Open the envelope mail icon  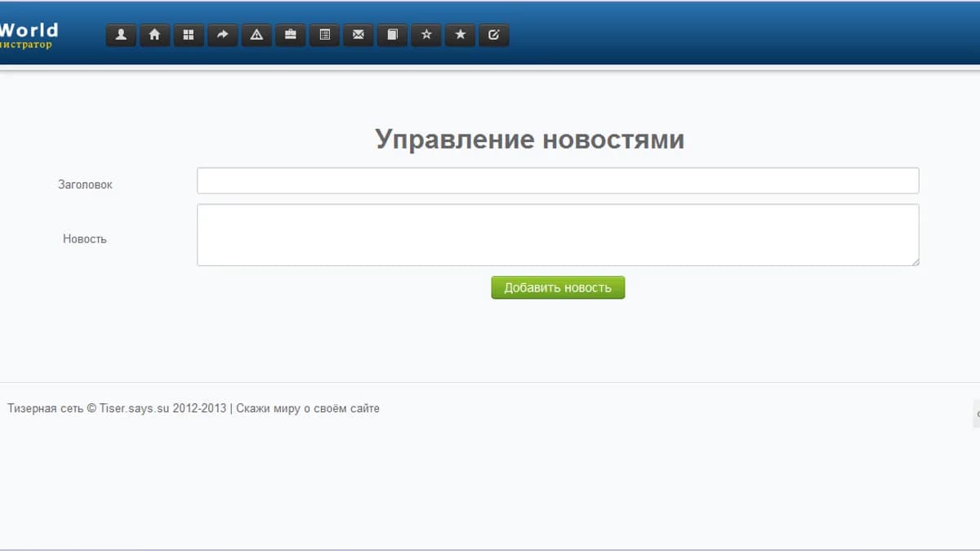[x=359, y=35]
